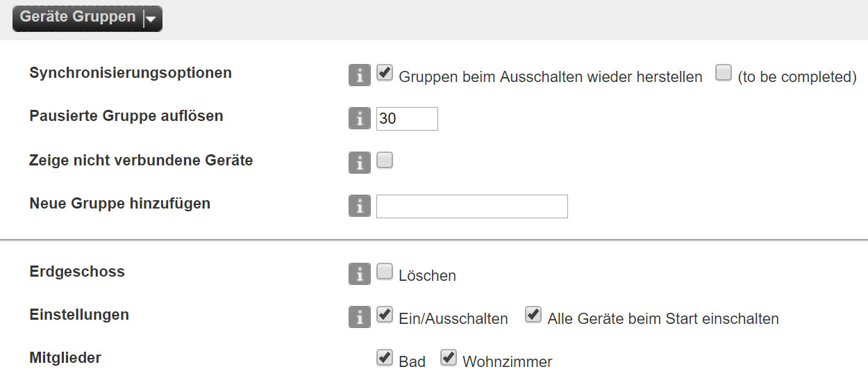Show info for Zeige nicht verbundene Geräte
This screenshot has width=868, height=383.
pos(359,163)
